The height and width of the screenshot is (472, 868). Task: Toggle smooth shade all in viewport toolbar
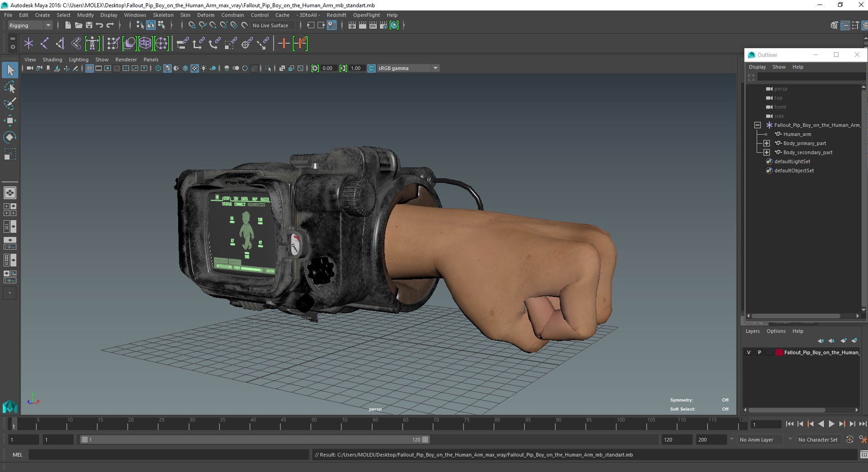pos(167,68)
